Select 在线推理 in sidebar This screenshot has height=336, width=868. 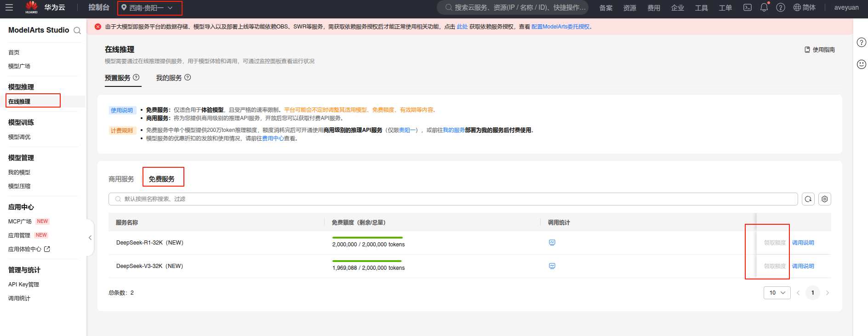pos(19,102)
